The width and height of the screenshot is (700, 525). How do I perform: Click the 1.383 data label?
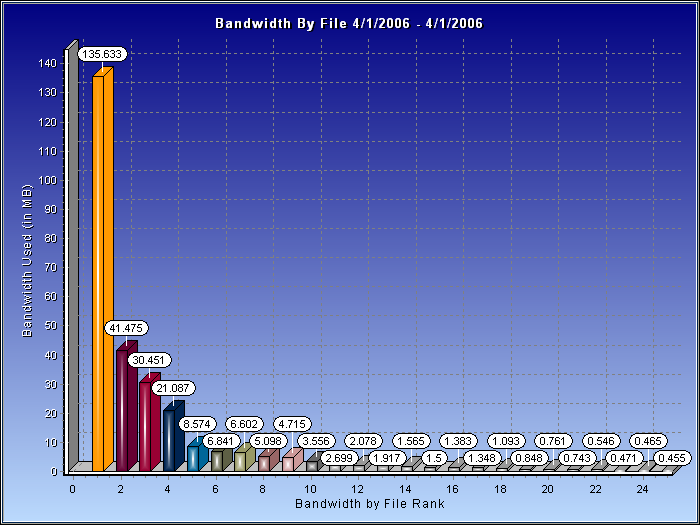458,442
